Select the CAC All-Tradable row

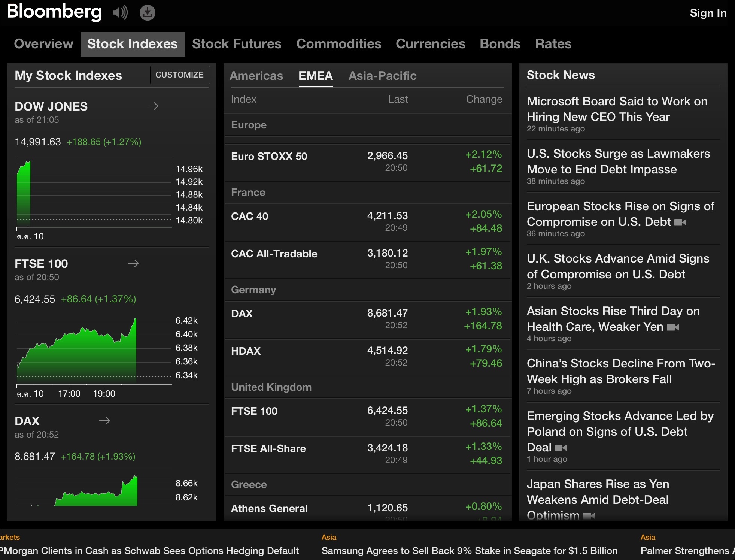[x=367, y=260]
